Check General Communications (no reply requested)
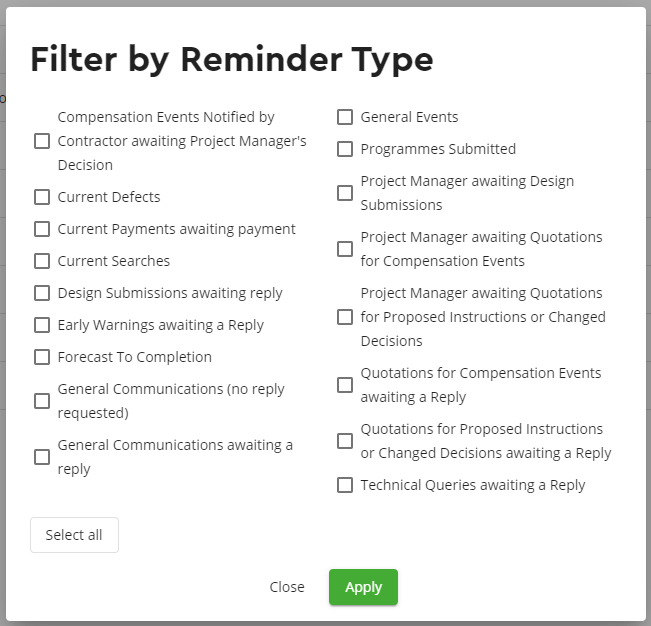Viewport: 651px width, 626px height. point(42,401)
